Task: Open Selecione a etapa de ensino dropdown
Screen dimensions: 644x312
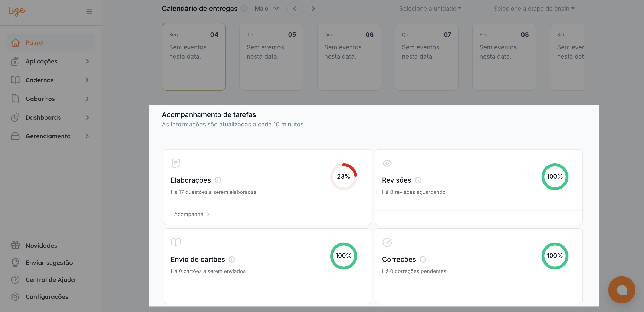Action: point(534,9)
